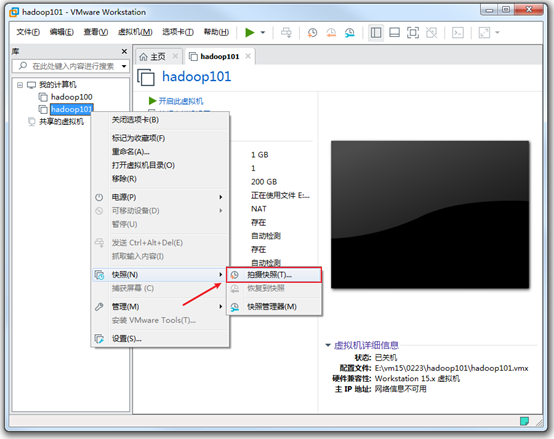This screenshot has width=554, height=439.
Task: Click the hadoop101.vmx config file path
Action: [x=452, y=368]
